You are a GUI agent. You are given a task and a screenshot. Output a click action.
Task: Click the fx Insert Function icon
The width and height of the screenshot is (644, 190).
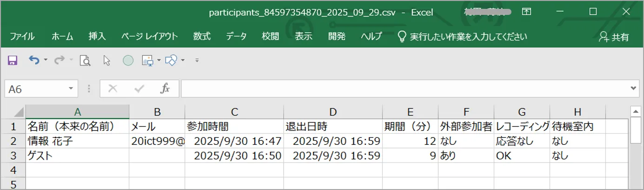click(165, 89)
